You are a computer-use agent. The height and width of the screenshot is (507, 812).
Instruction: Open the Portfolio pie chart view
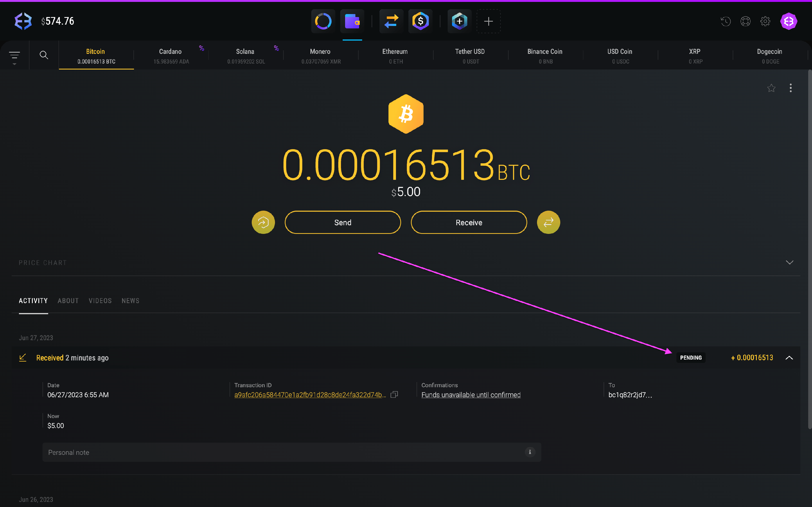click(322, 21)
